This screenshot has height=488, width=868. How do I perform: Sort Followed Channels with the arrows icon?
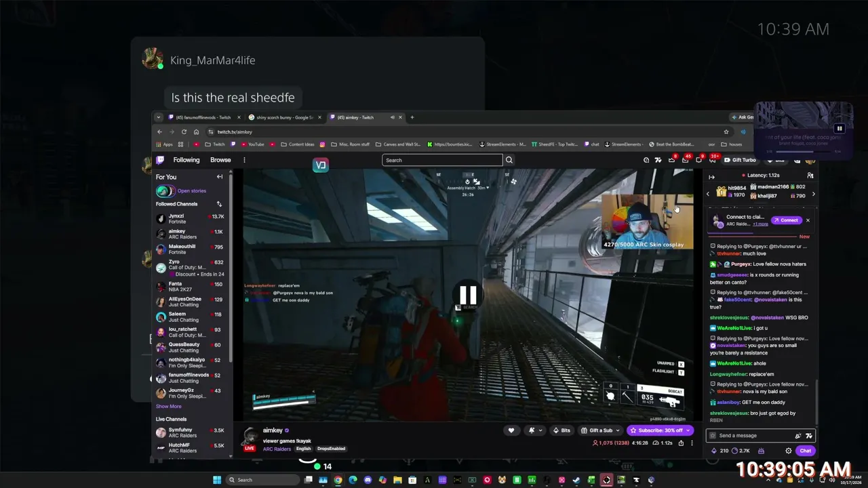click(219, 204)
